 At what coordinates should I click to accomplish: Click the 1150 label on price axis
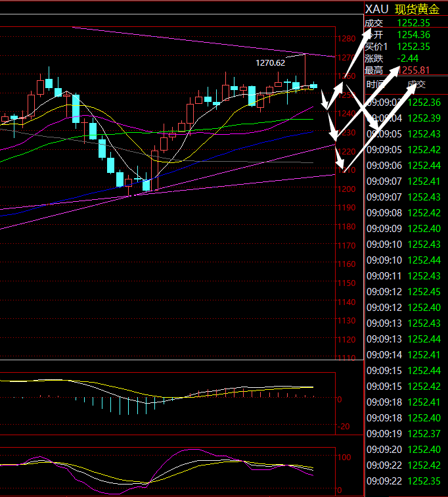[346, 283]
